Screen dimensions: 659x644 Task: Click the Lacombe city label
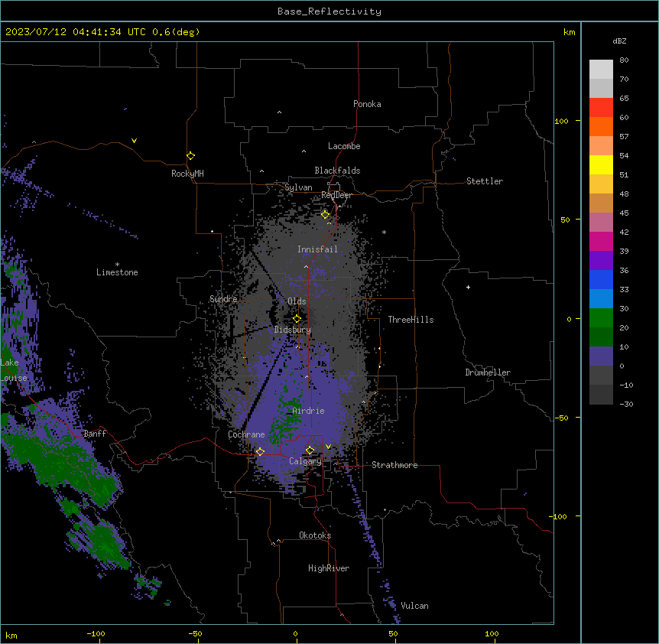click(344, 146)
